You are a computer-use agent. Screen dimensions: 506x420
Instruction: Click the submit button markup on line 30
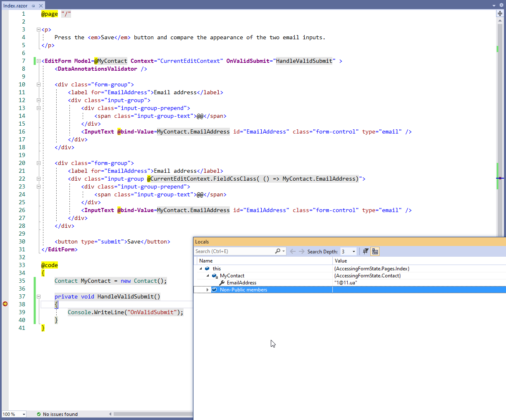tap(112, 242)
